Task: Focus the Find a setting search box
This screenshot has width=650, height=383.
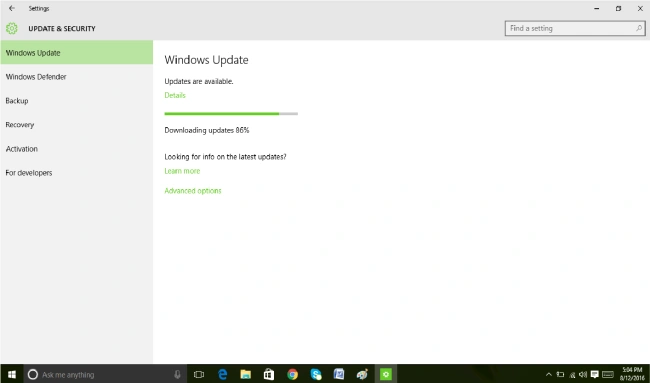Action: pos(575,28)
